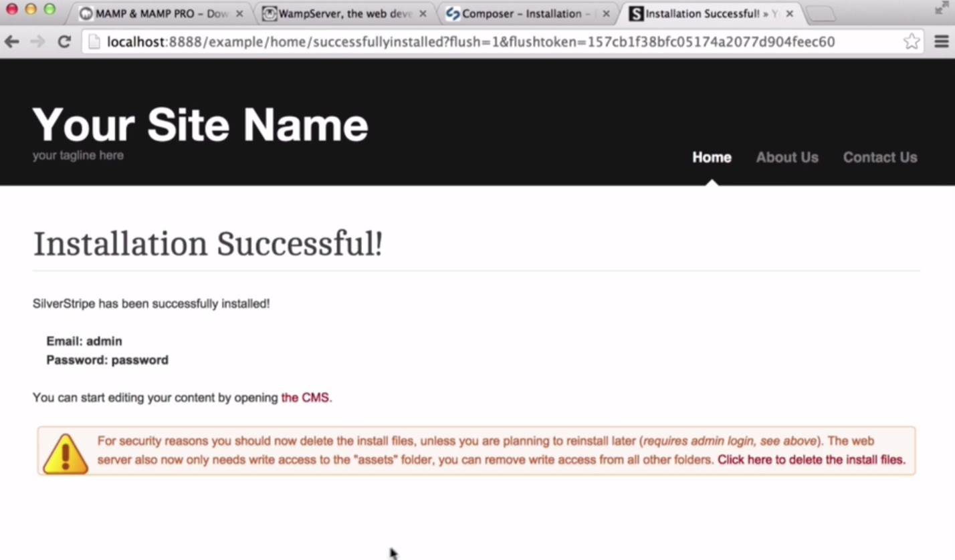Open the About Us navigation item

[787, 157]
